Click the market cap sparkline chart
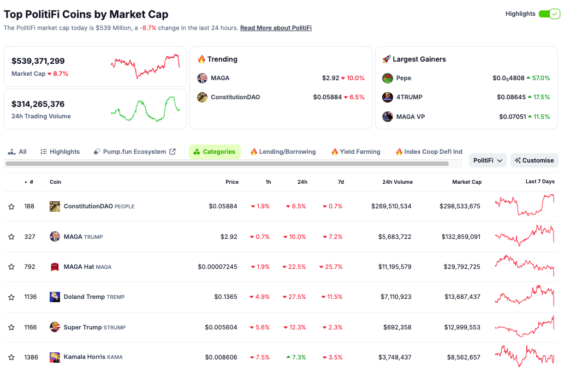Screen dimensions: 588x372 click(x=145, y=65)
